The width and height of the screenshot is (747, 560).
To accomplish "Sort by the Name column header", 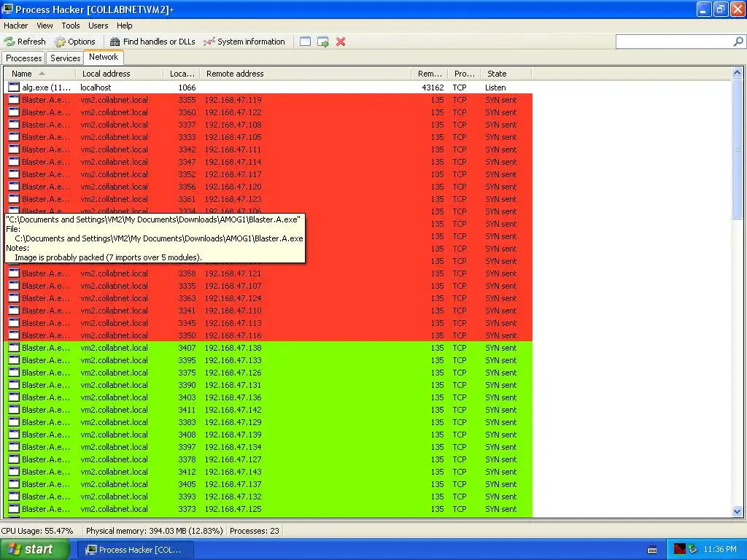I will pos(39,74).
